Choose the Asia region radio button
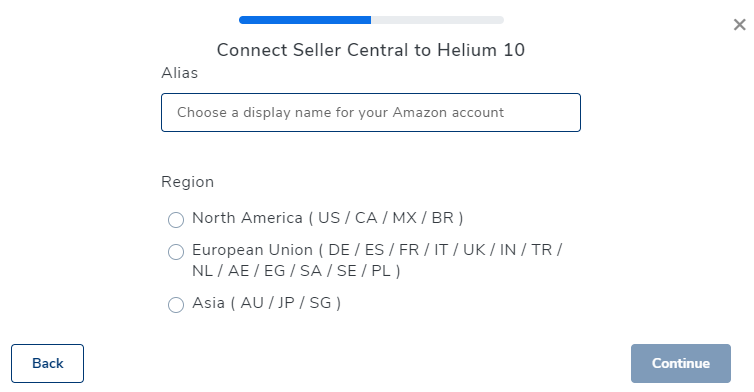The height and width of the screenshot is (392, 754). click(176, 304)
